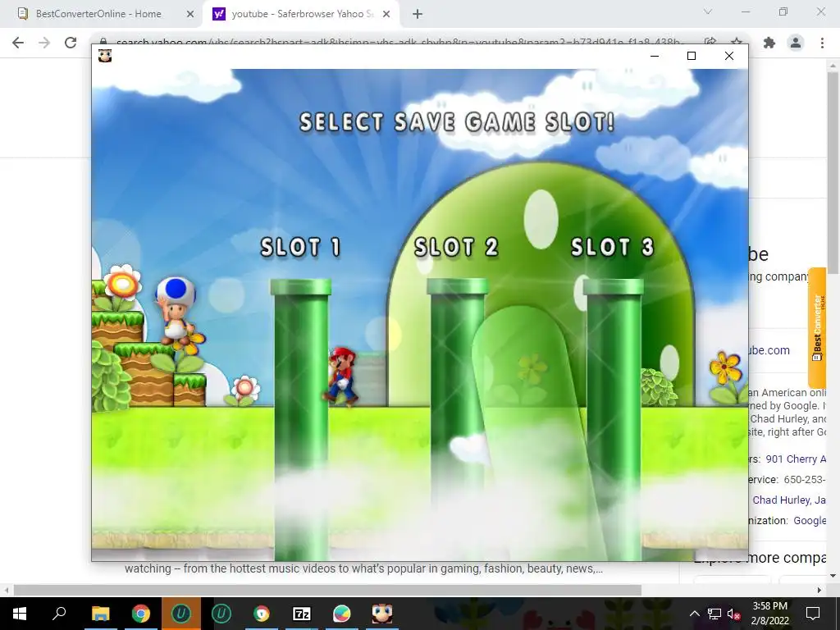Viewport: 840px width, 630px height.
Task: Click the SLOT 3 label
Action: tap(613, 248)
